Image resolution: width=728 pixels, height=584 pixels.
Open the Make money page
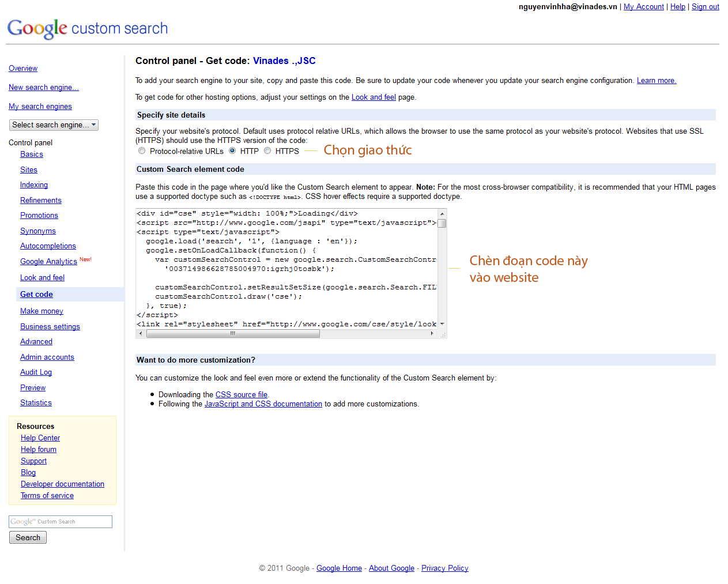click(42, 311)
